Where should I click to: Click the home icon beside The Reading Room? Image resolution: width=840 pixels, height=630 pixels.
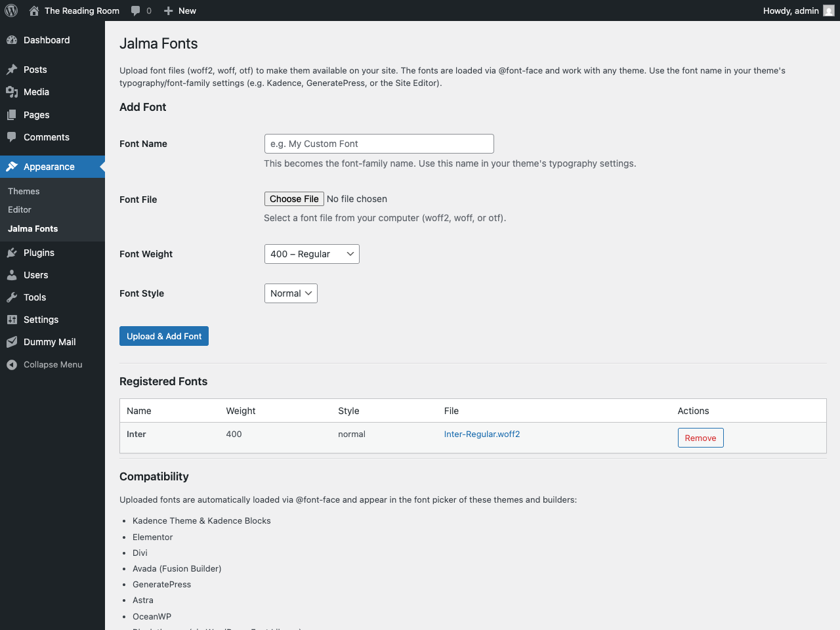[x=34, y=10]
